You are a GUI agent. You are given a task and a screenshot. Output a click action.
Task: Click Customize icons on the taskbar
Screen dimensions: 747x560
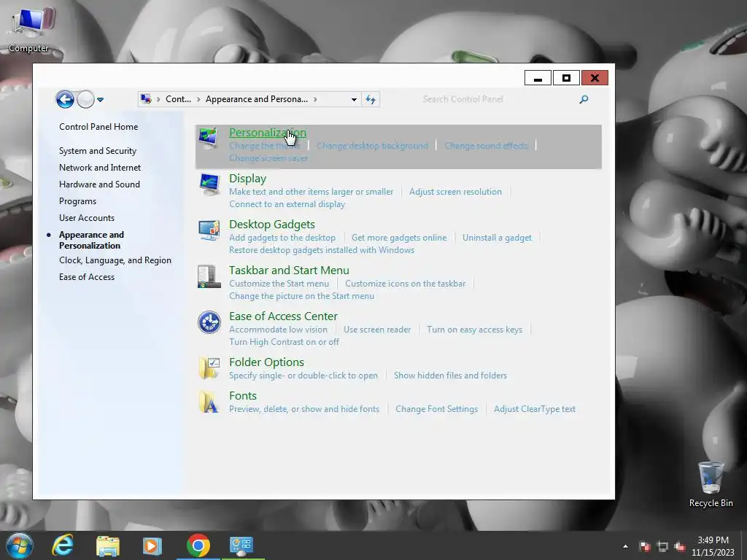tap(406, 284)
